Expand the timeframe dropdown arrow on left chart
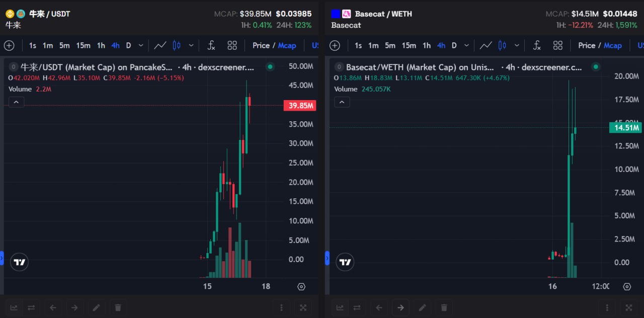The height and width of the screenshot is (318, 644). [141, 45]
